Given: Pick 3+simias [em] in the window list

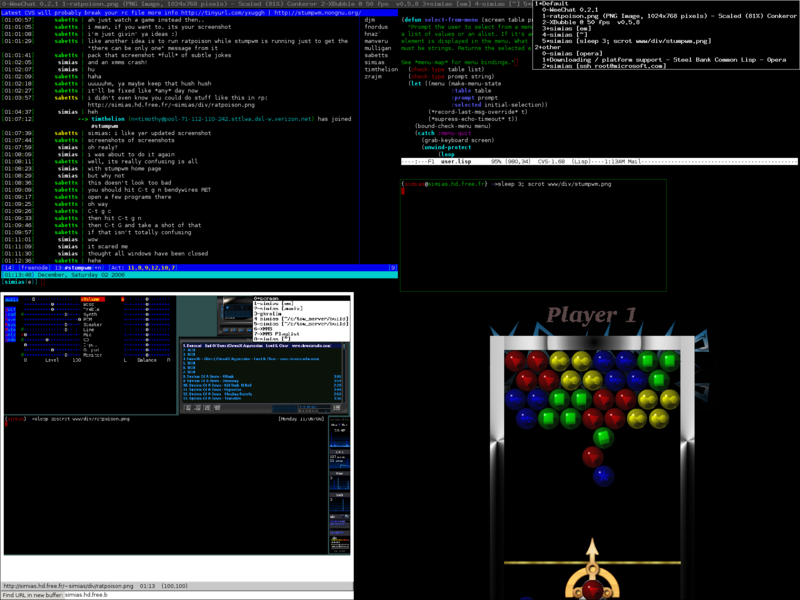Looking at the screenshot, I should [566, 29].
